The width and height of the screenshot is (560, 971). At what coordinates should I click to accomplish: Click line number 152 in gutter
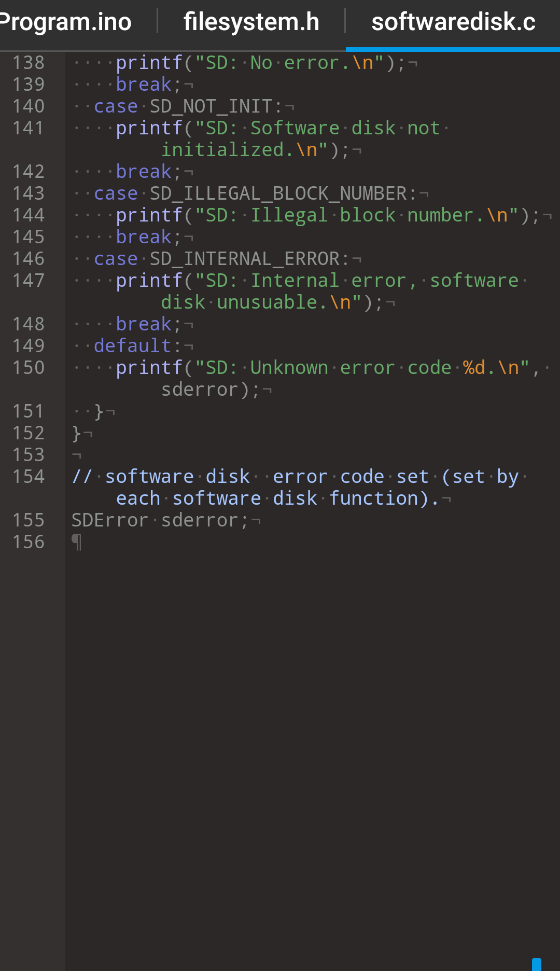pos(29,433)
